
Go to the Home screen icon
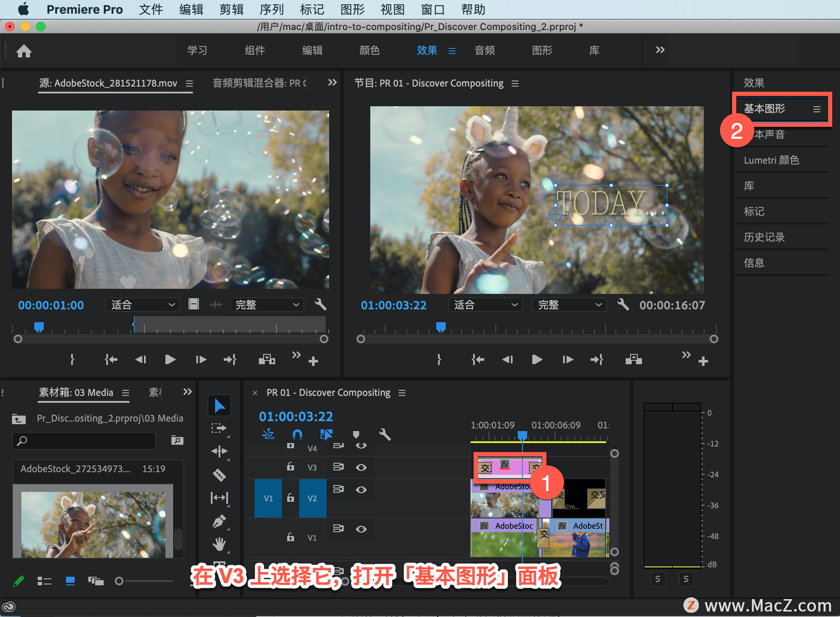pyautogui.click(x=24, y=51)
